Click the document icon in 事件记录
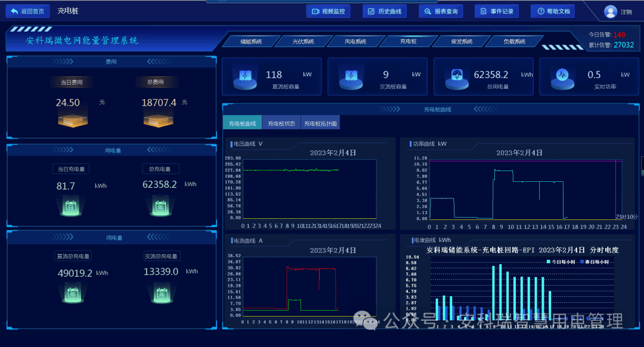The height and width of the screenshot is (347, 644). click(484, 11)
